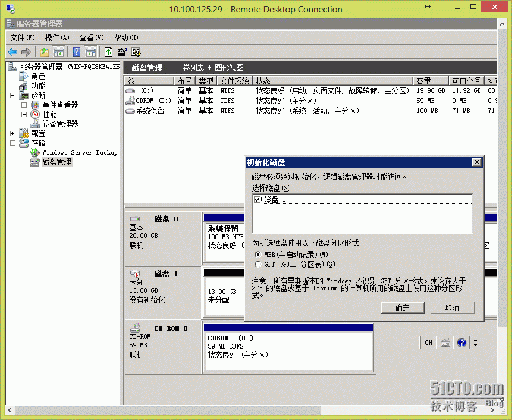The height and width of the screenshot is (420, 512).
Task: Close the 初始化磁盘 dialog
Action: coord(477,162)
